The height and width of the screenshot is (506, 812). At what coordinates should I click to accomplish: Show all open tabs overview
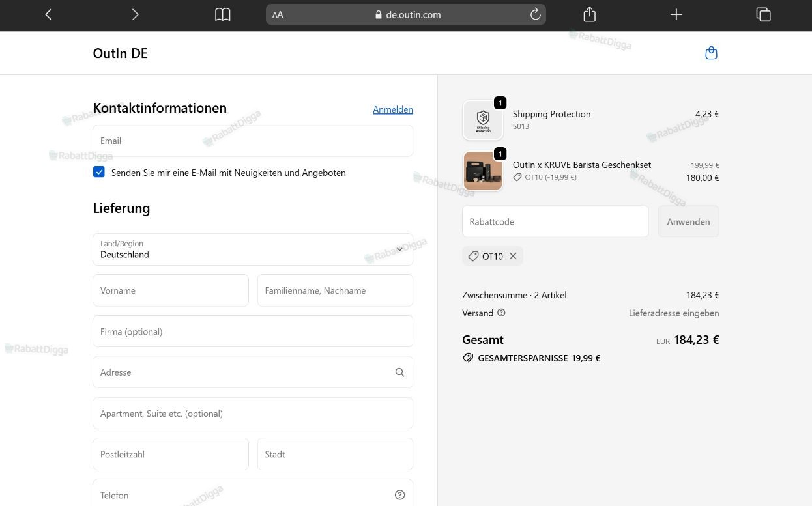pyautogui.click(x=763, y=14)
